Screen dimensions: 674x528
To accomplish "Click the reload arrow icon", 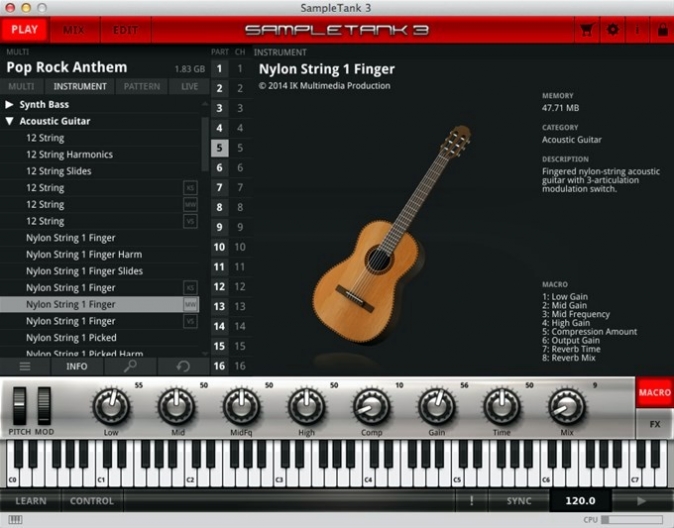I will pos(183,366).
